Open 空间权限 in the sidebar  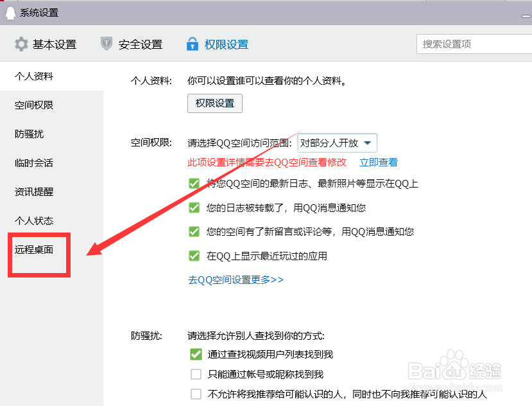click(34, 105)
